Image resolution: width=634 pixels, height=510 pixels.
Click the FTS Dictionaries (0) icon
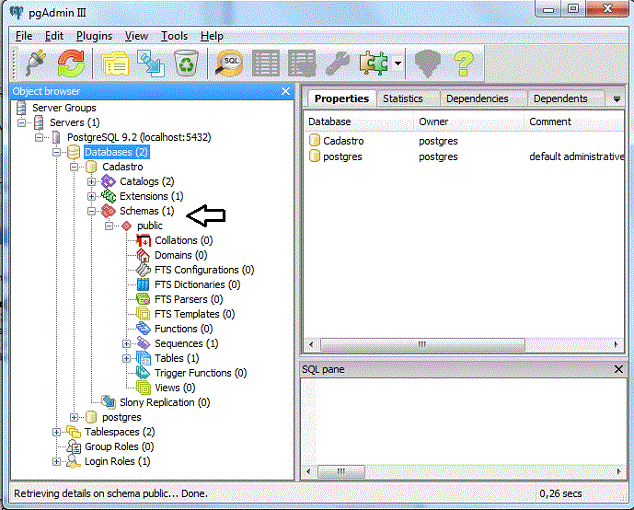coord(143,285)
